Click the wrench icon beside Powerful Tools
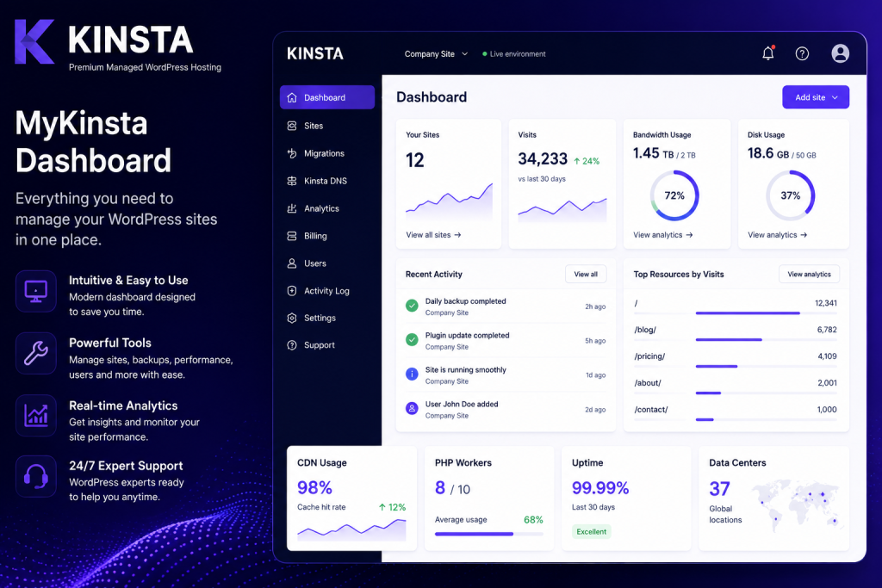882x588 pixels. pyautogui.click(x=36, y=354)
